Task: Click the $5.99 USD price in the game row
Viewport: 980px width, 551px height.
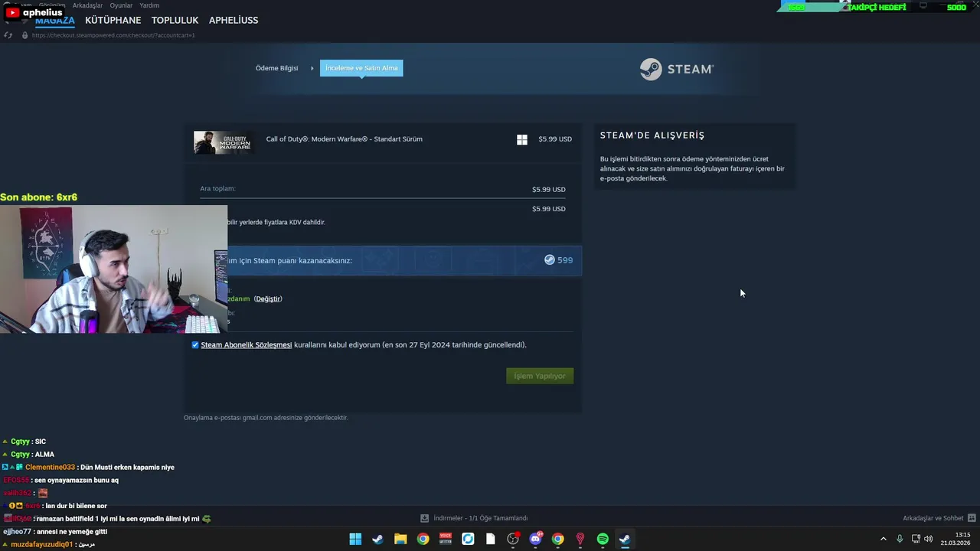Action: coord(555,139)
